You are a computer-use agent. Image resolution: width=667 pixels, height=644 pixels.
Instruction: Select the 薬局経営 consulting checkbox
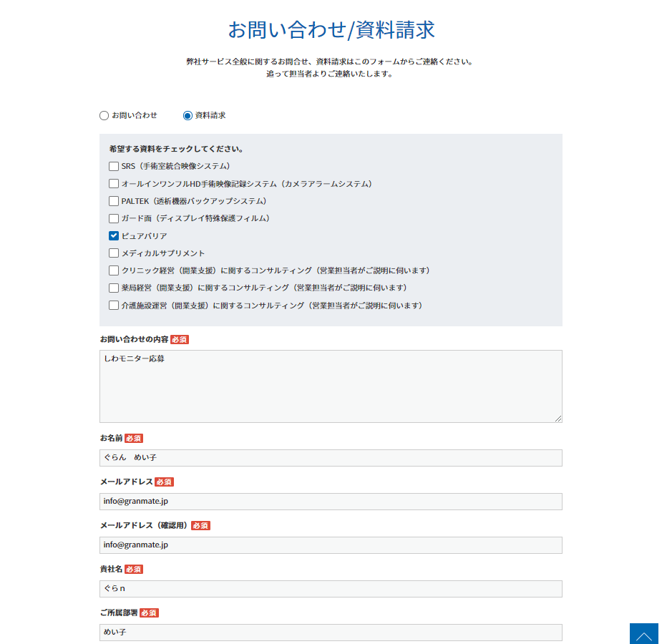coord(114,288)
